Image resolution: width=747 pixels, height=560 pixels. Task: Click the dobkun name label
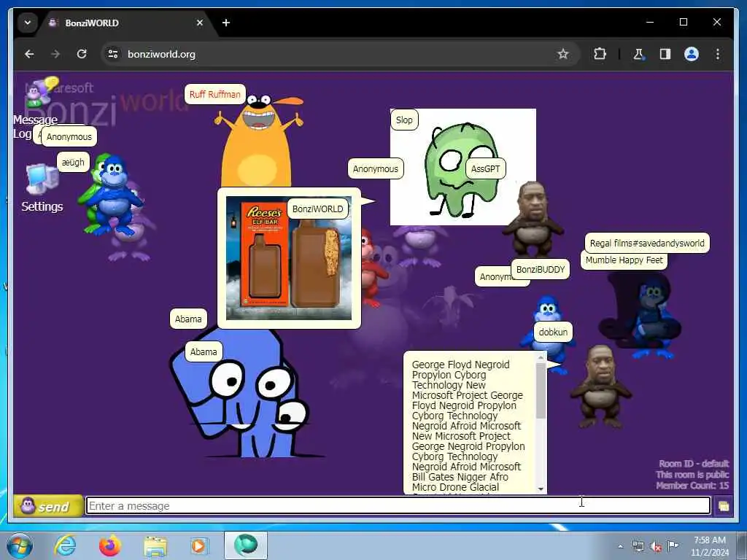(x=553, y=332)
